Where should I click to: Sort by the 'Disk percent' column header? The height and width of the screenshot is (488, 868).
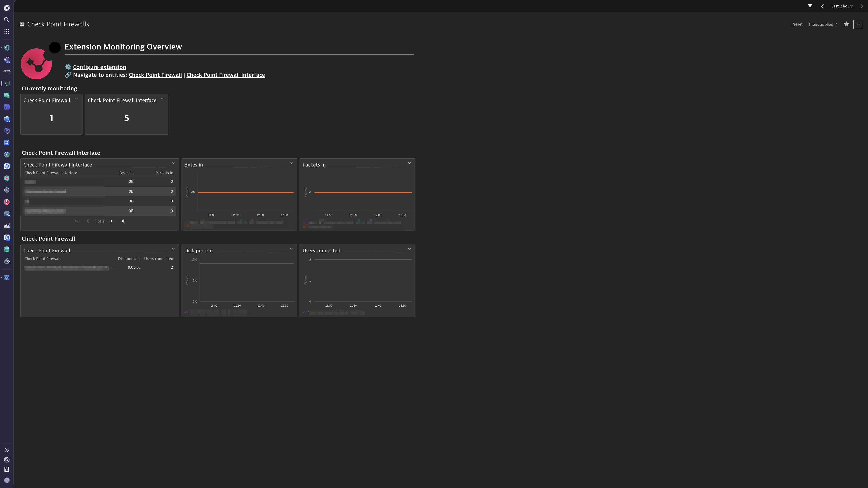click(129, 259)
